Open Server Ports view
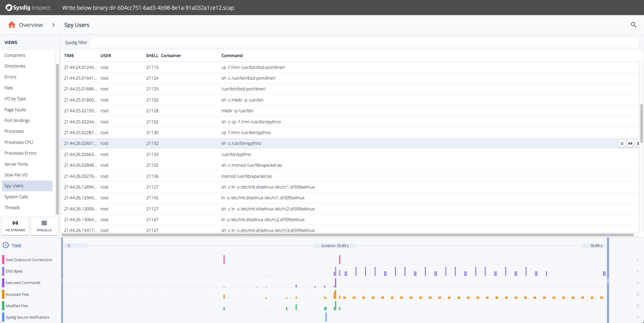 pos(16,164)
